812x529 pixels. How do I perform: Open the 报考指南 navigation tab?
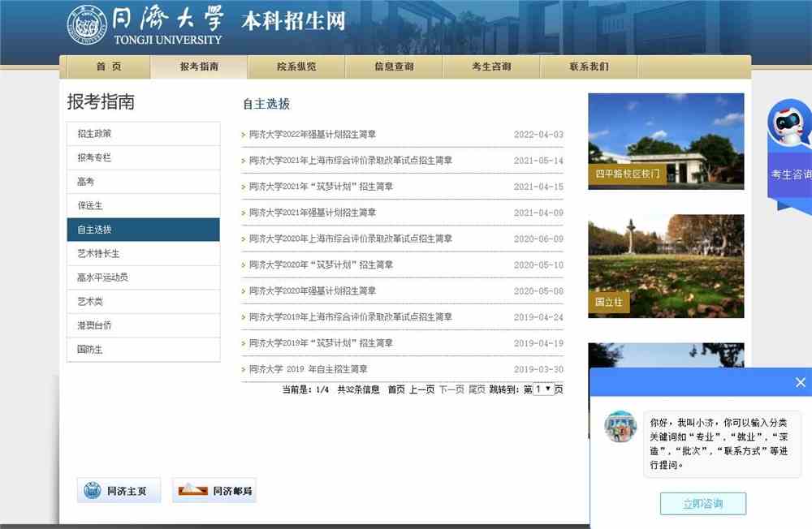pos(200,67)
